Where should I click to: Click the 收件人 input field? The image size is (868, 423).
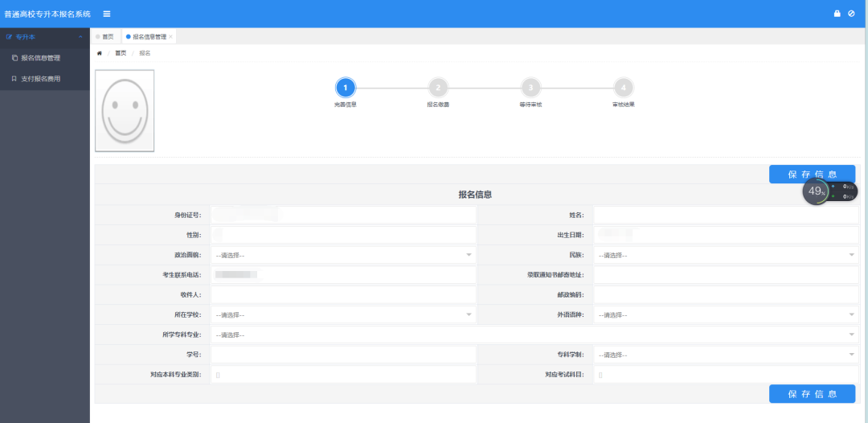click(343, 295)
